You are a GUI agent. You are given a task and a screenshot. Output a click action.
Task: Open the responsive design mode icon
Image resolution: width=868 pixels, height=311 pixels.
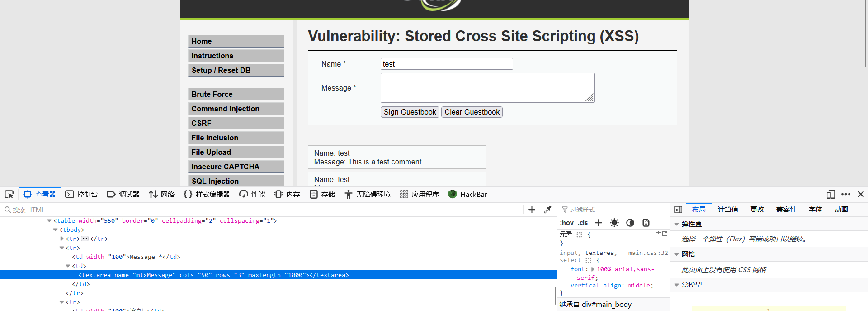point(830,194)
